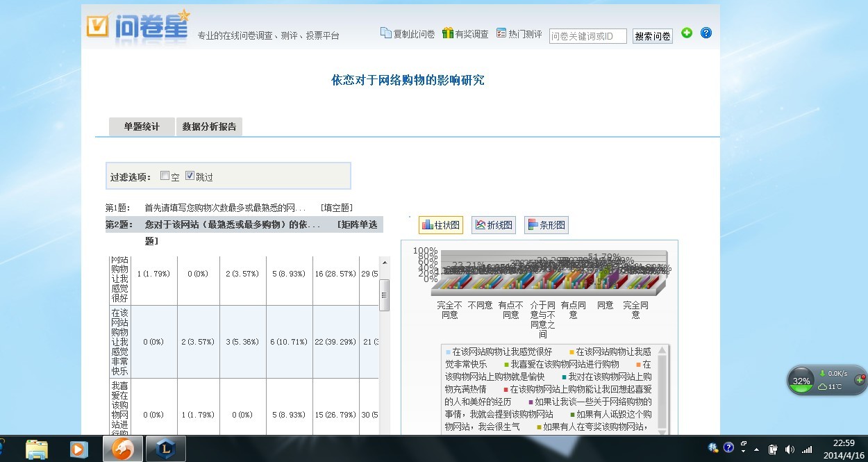Image resolution: width=868 pixels, height=462 pixels.
Task: Open help via blue question mark icon
Action: tap(706, 33)
